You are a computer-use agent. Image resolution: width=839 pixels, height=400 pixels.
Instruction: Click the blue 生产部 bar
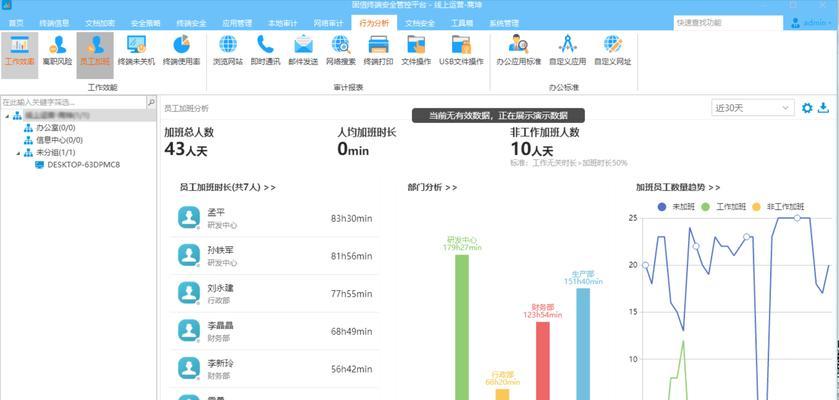583,344
